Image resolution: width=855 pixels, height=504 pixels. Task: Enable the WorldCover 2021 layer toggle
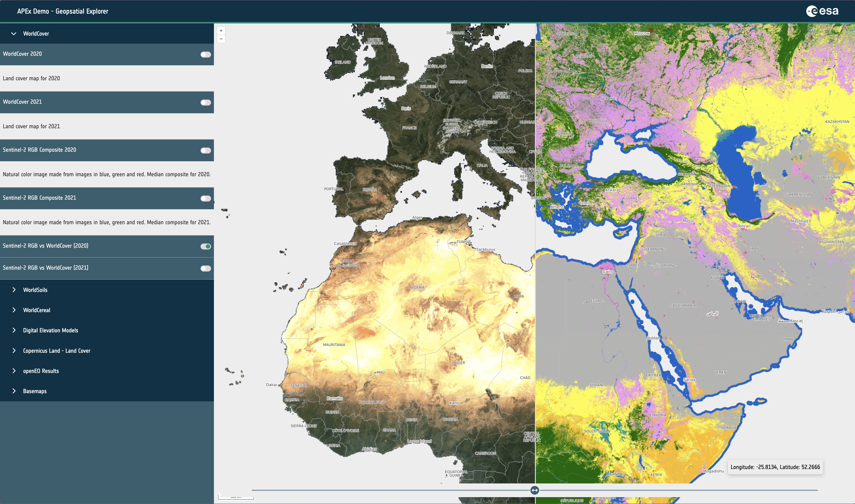point(206,102)
